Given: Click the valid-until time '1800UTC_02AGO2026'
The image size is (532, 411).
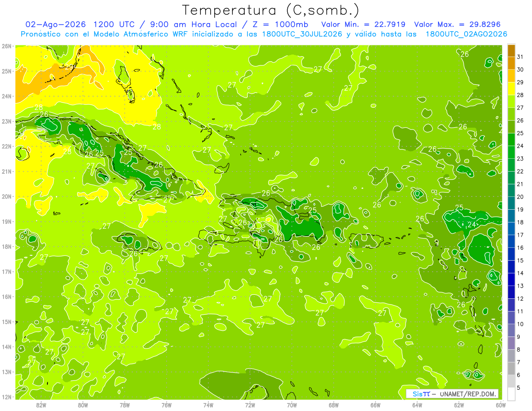Looking at the screenshot, I should pos(467,34).
